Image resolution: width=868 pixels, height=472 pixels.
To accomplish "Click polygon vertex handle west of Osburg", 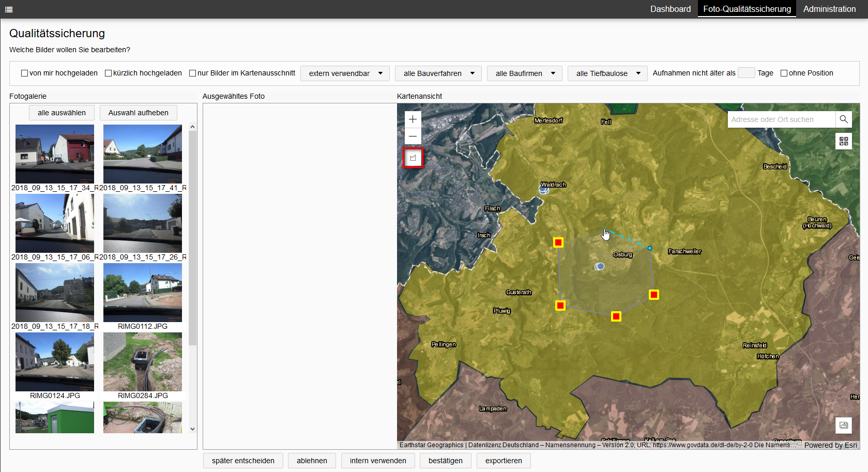I will [558, 242].
